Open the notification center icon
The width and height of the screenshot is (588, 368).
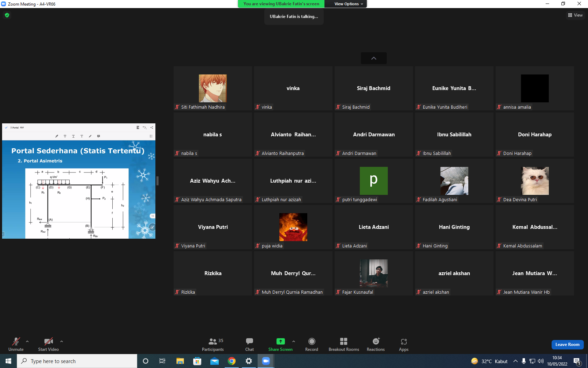pyautogui.click(x=577, y=361)
